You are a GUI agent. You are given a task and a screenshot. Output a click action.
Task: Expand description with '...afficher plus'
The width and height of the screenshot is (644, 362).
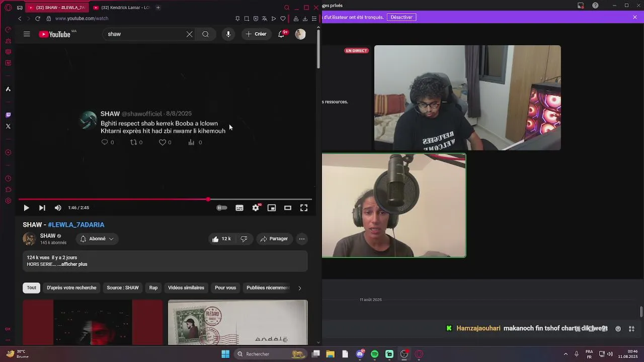[x=72, y=264]
